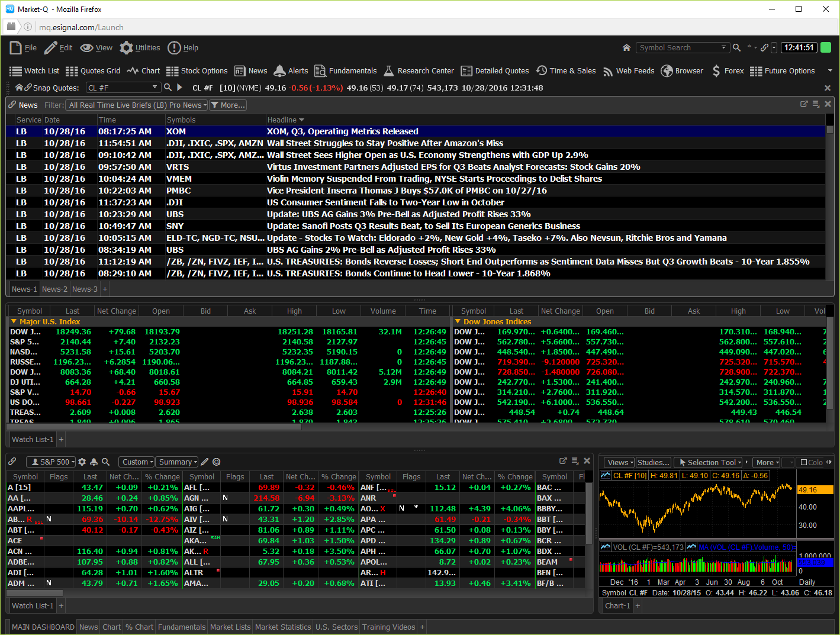Screen dimensions: 840x635
Task: Open the Help menu
Action: pos(183,48)
